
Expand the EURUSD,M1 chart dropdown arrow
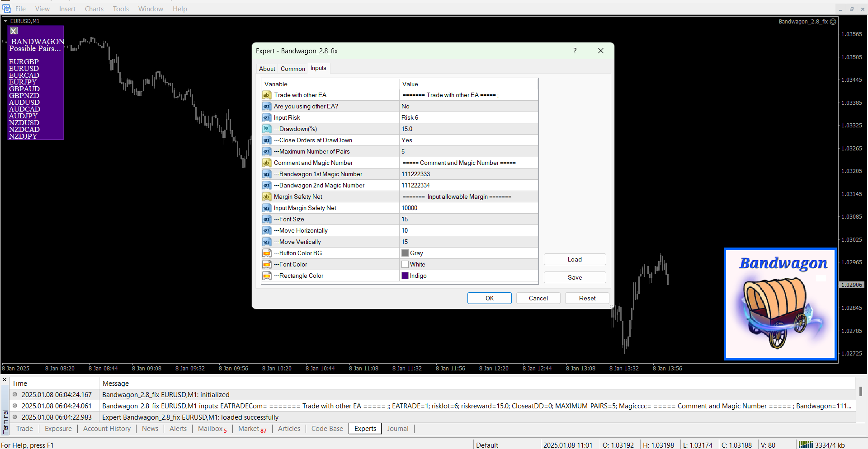pos(6,21)
